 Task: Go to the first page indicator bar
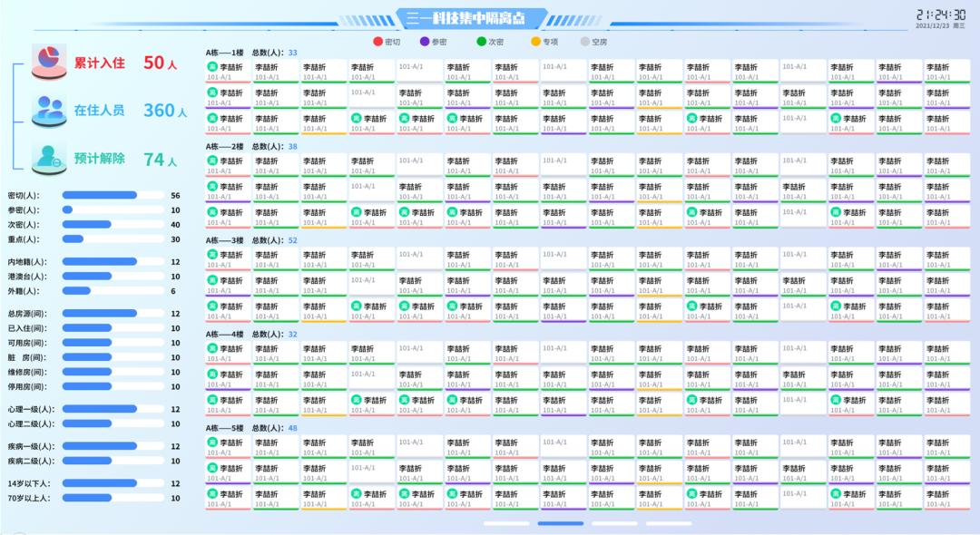point(506,523)
